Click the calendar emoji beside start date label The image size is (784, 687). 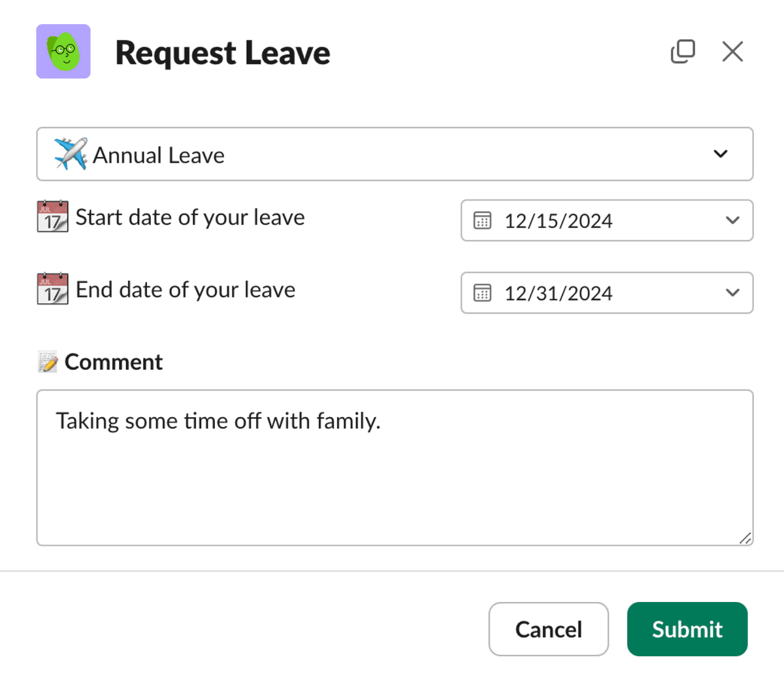[52, 216]
